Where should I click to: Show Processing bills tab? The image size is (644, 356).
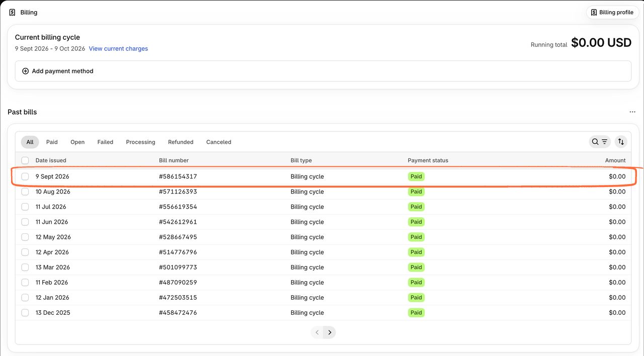(140, 142)
